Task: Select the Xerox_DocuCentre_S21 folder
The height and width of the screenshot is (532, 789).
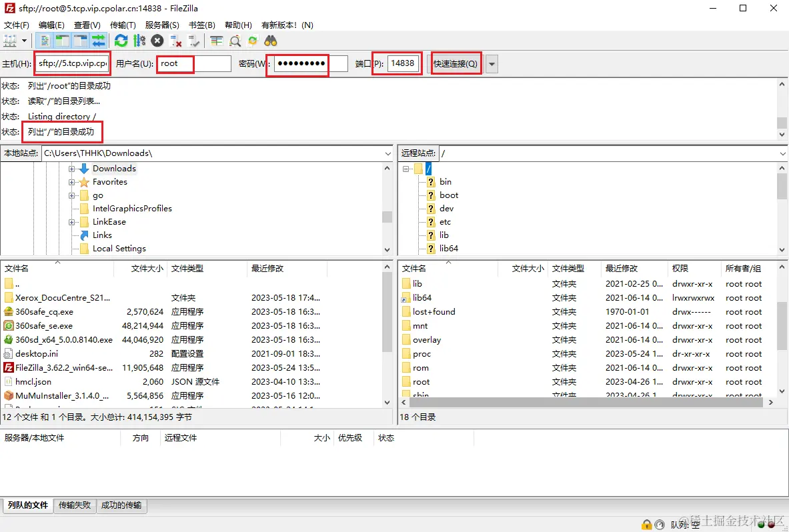Action: point(63,298)
